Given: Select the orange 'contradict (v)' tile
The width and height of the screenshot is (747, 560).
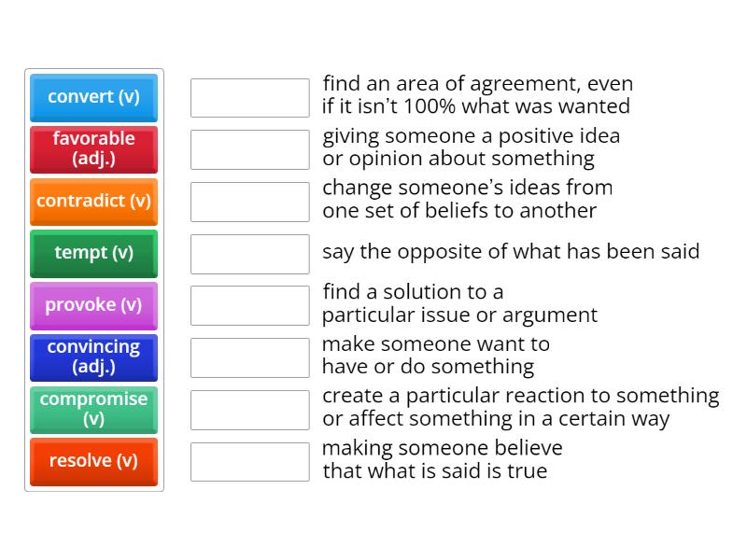Looking at the screenshot, I should (x=93, y=201).
